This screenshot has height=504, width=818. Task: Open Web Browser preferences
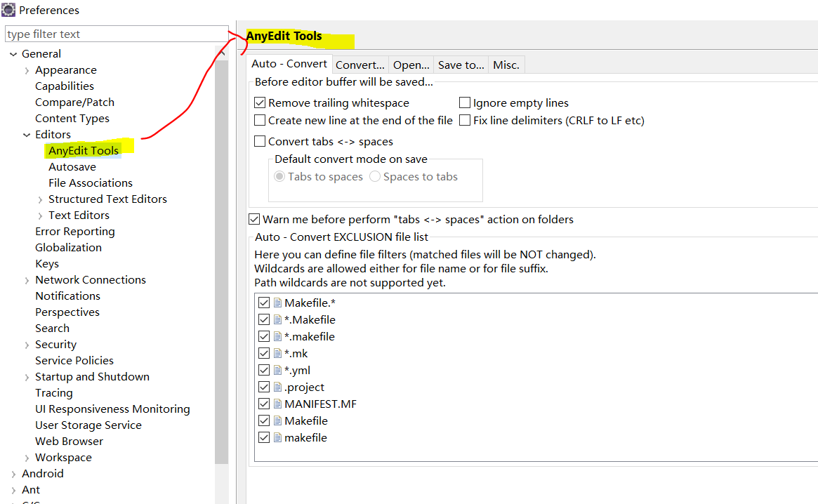(x=69, y=442)
